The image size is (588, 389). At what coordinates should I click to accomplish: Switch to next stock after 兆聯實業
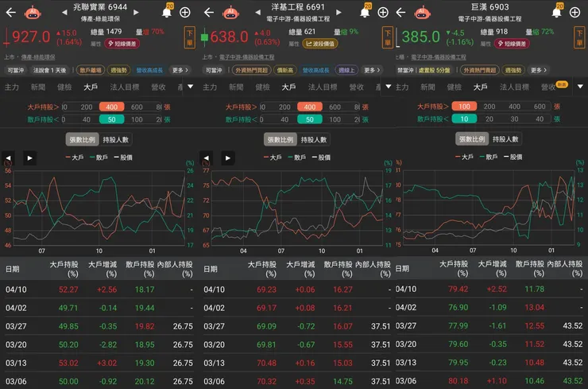pos(136,13)
